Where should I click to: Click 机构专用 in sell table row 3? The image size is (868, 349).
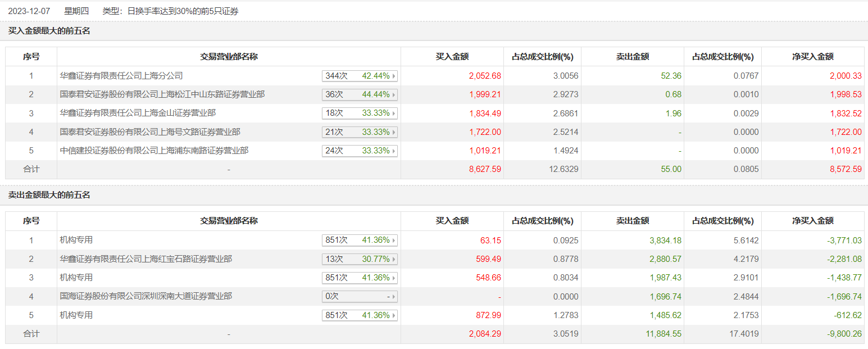76,278
